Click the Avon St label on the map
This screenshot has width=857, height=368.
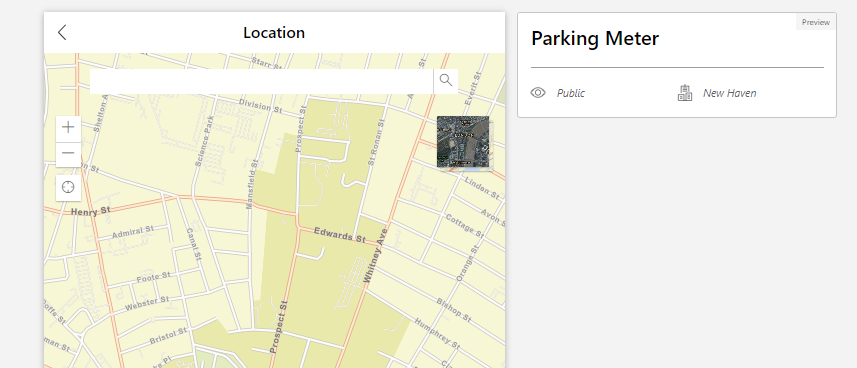pyautogui.click(x=493, y=217)
